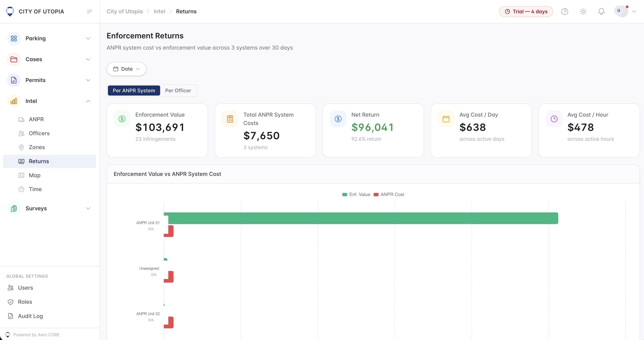Expand the Permits menu chevron
The image size is (644, 340).
click(88, 80)
